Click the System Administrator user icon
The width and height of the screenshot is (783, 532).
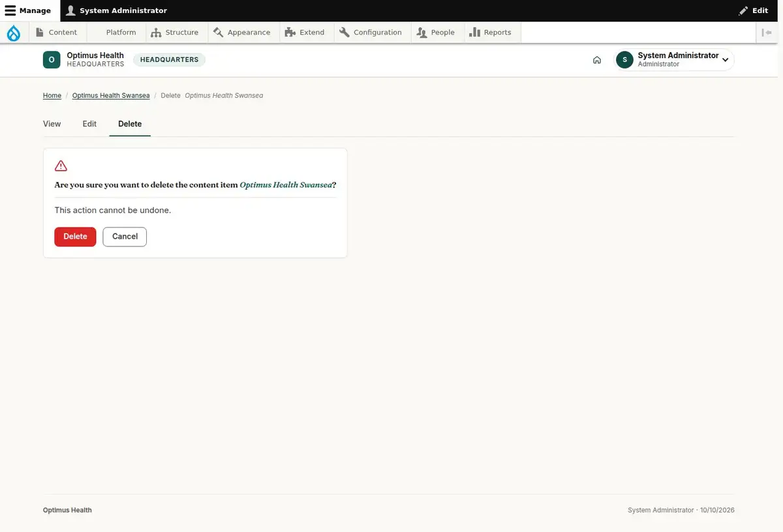point(71,10)
